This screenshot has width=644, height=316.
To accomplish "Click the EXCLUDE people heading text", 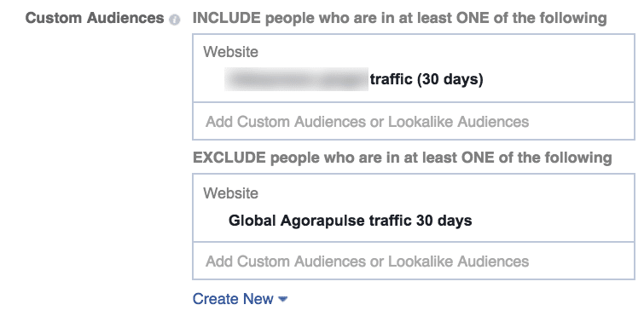I will 403,158.
